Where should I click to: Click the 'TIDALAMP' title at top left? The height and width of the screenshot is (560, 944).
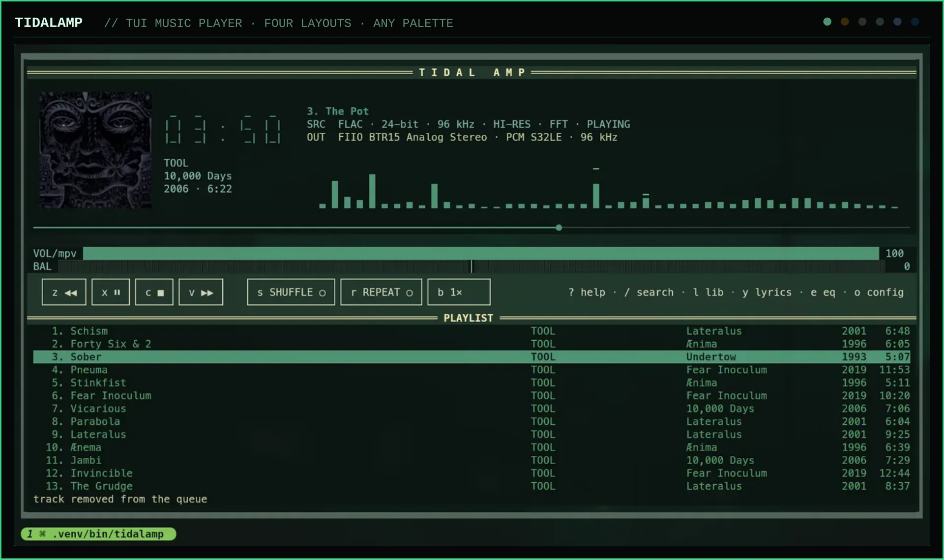point(49,23)
